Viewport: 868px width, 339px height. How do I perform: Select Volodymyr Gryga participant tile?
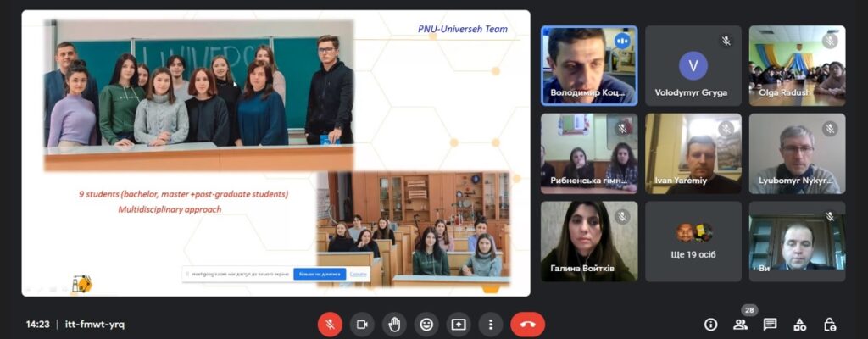pos(693,65)
